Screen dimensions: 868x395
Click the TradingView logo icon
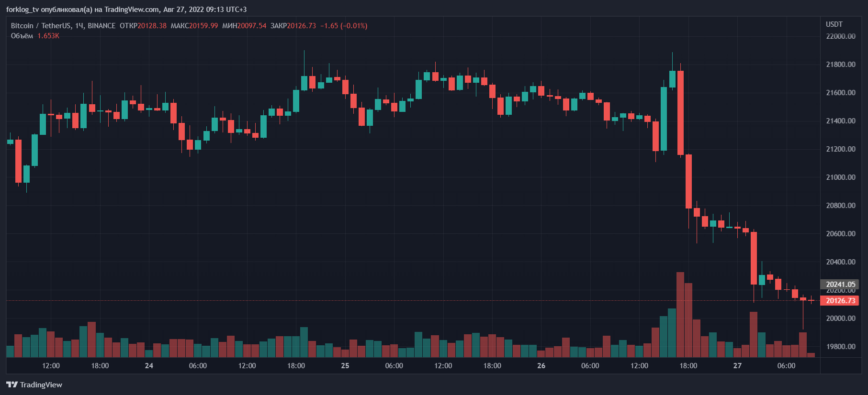12,384
